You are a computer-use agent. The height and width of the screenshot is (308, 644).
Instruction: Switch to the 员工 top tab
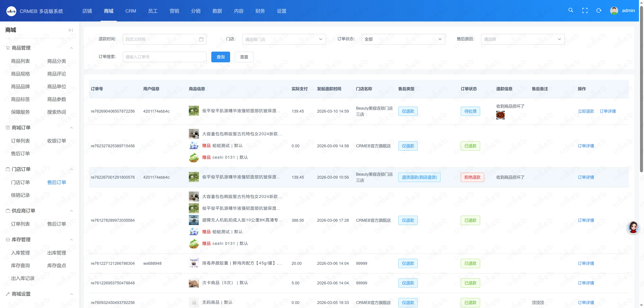click(x=153, y=11)
